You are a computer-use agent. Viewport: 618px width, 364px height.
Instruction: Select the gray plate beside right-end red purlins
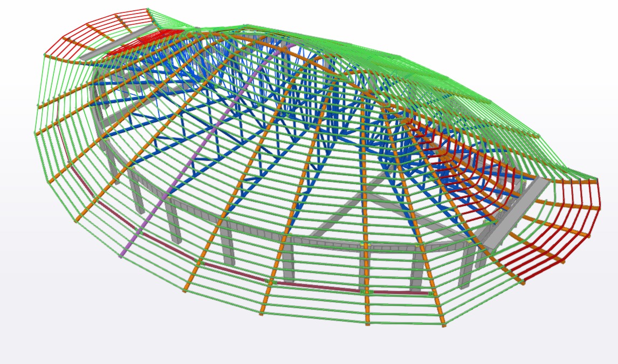coord(514,214)
